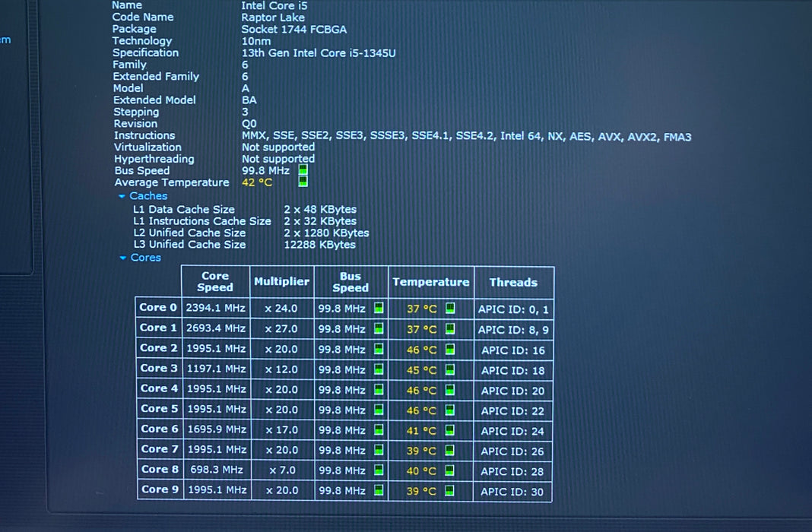Open the bus speed graph icon for Core 7
Image resolution: width=812 pixels, height=532 pixels.
379,450
